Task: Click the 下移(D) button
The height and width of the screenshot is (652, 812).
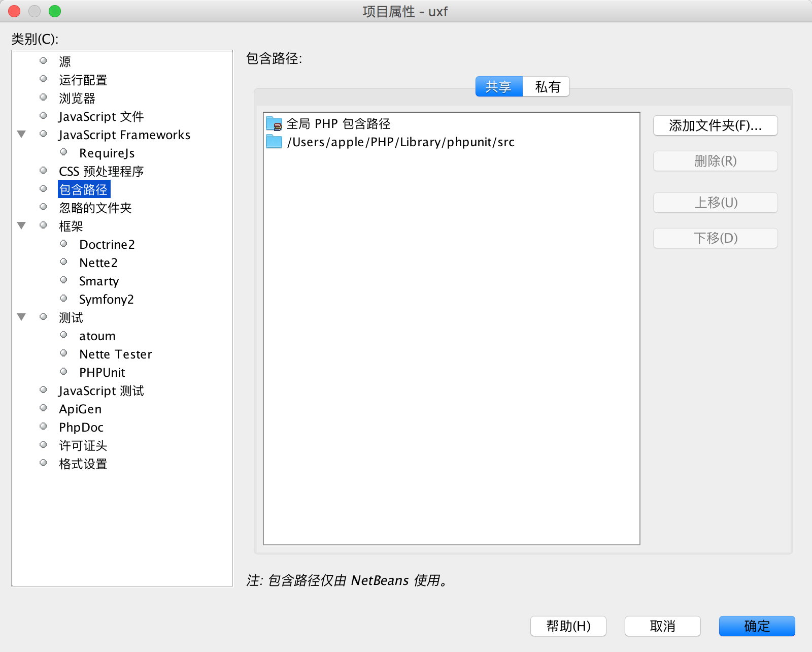Action: (x=716, y=238)
